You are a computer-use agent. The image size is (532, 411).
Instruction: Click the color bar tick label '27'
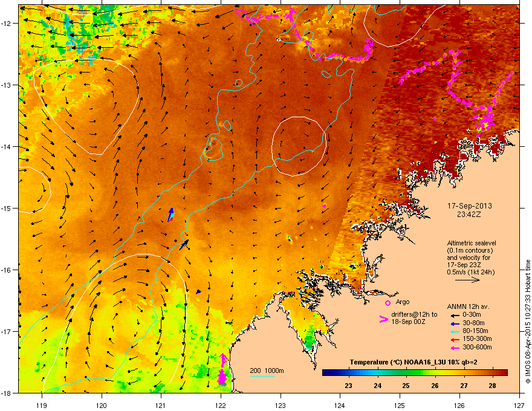464,386
